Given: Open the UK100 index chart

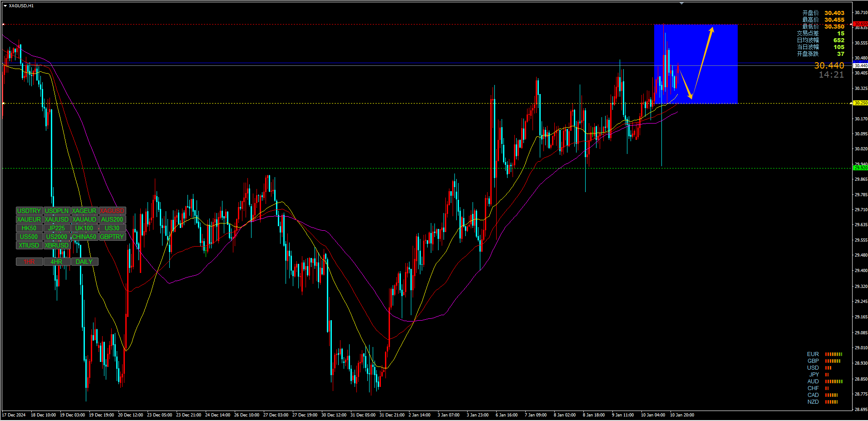Looking at the screenshot, I should coord(84,228).
